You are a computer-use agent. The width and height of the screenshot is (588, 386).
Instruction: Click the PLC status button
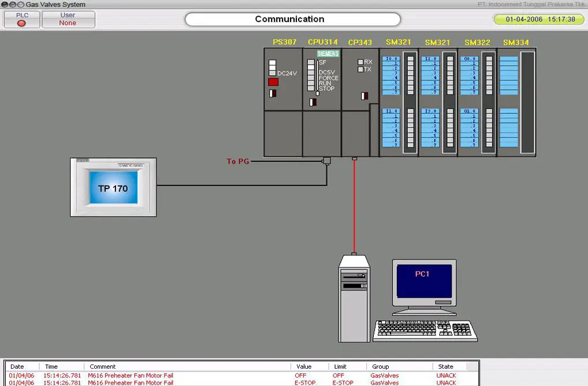[x=22, y=20]
